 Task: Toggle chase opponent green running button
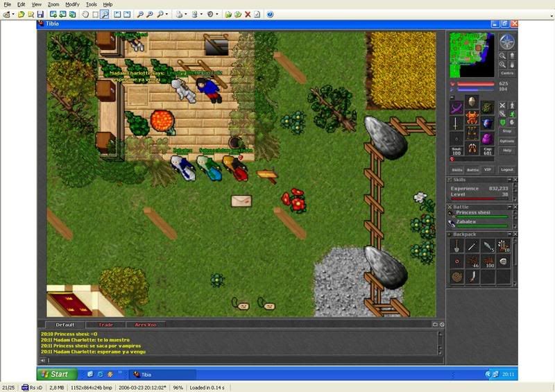(x=512, y=114)
